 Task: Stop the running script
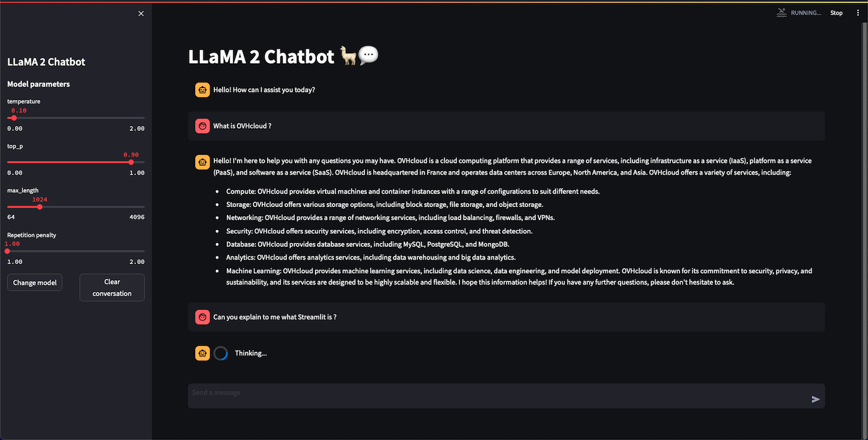click(836, 13)
